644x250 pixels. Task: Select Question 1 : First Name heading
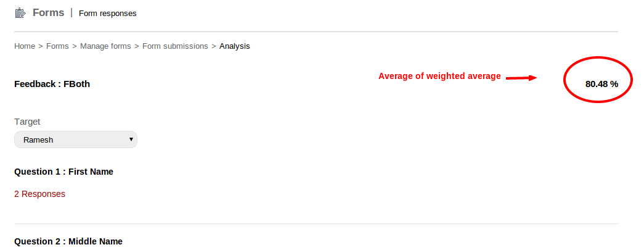(63, 172)
